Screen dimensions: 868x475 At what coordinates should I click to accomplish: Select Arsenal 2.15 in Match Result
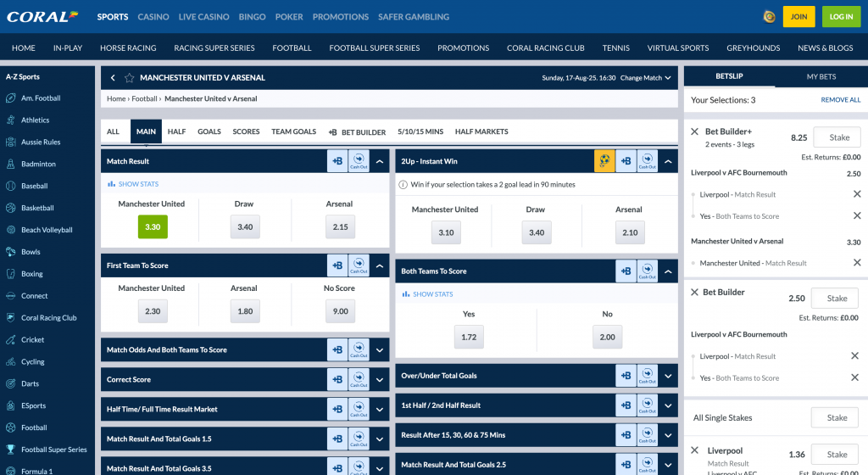(x=341, y=227)
